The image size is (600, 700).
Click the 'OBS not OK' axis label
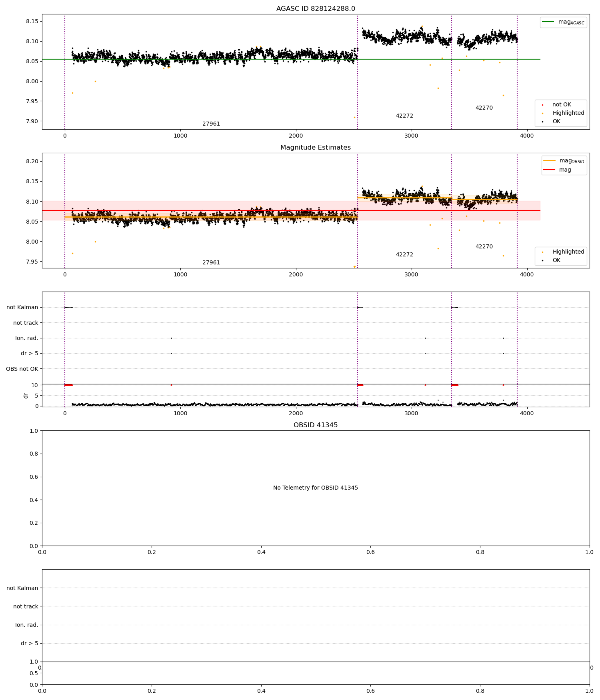coord(22,369)
